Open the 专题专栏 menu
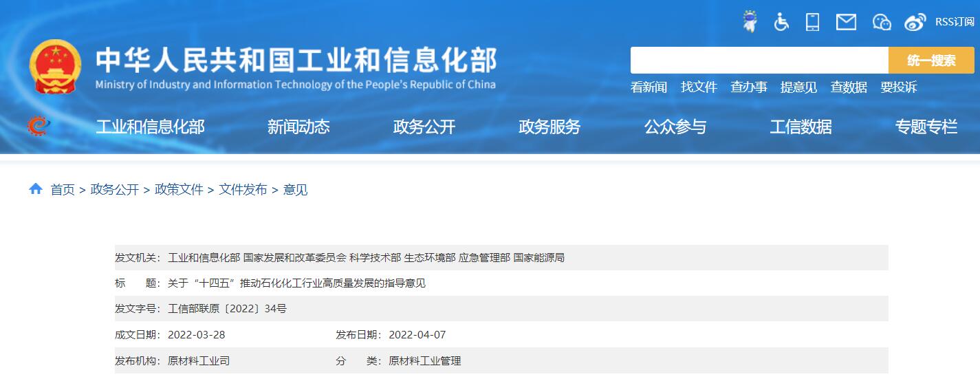 926,127
